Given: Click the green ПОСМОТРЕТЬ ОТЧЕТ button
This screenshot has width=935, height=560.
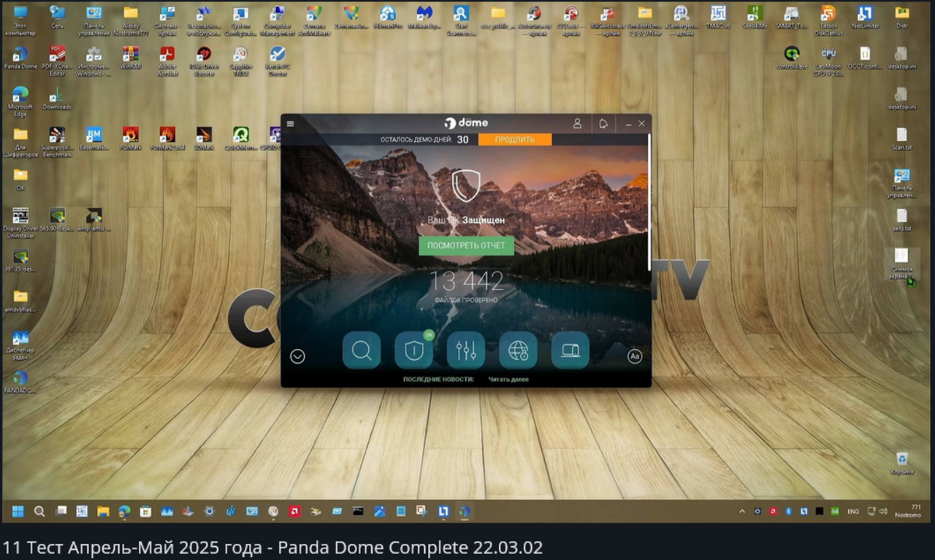Looking at the screenshot, I should tap(466, 245).
